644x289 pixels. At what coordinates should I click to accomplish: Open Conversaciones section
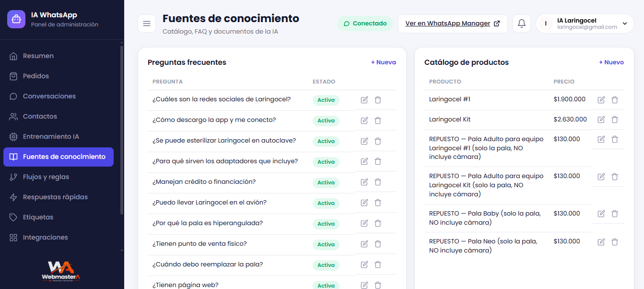[x=59, y=96]
